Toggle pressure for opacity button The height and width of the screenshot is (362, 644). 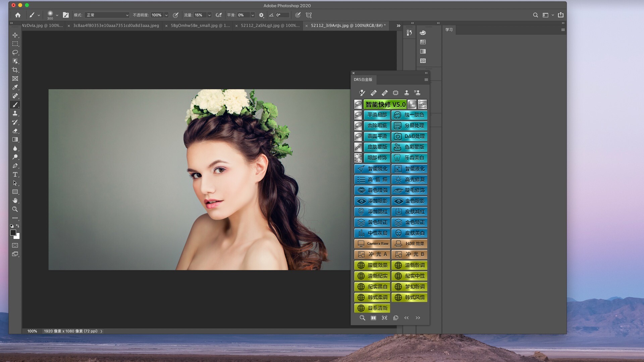175,15
